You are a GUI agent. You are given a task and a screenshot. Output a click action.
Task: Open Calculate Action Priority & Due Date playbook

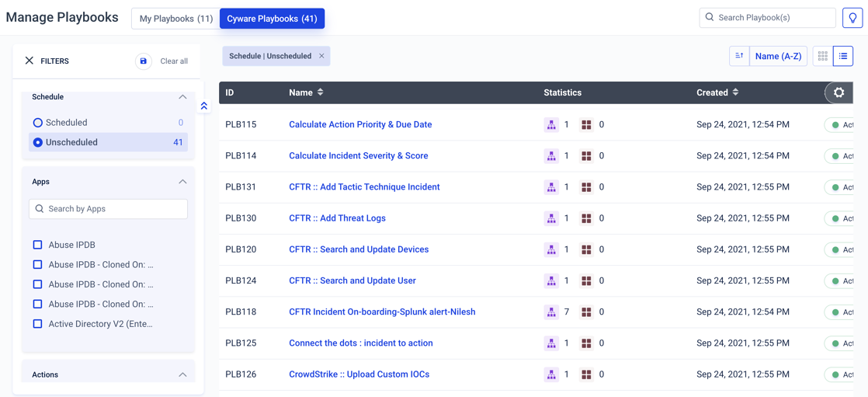pyautogui.click(x=360, y=124)
